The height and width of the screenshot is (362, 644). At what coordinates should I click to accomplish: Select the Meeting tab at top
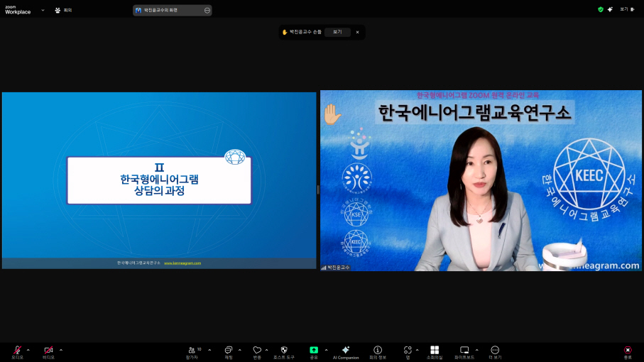click(x=63, y=10)
